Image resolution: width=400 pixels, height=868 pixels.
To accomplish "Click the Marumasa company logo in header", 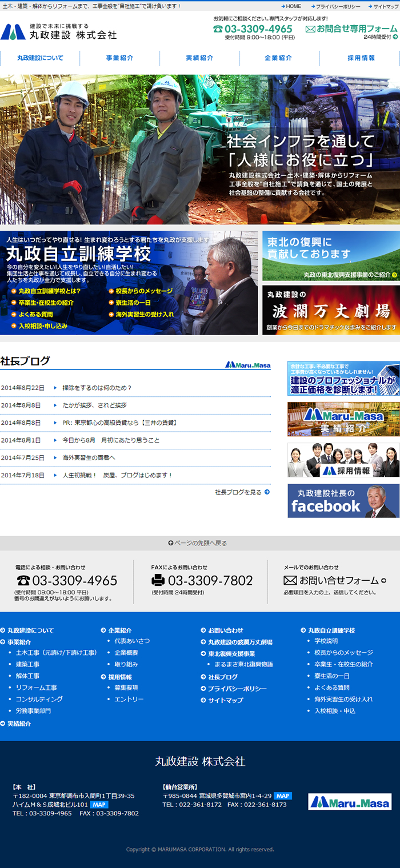I will click(59, 31).
